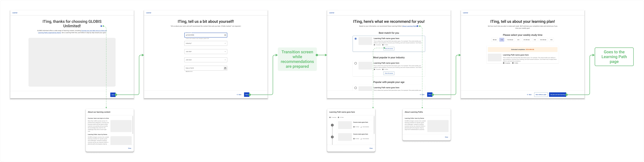
Task: Choose the 2 hr 30 min study time
Action: 527,40
